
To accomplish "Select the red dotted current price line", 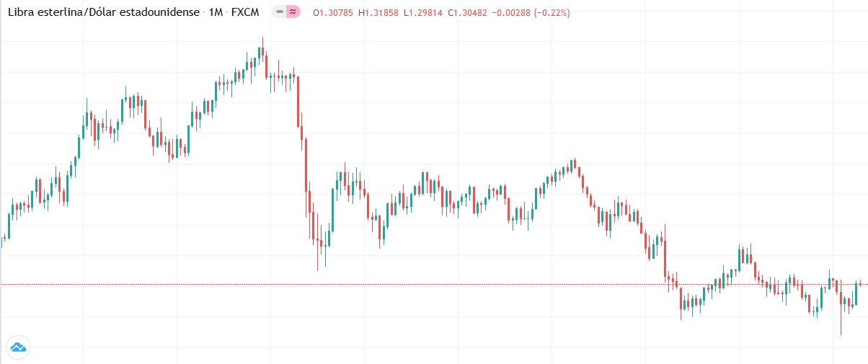I will [433, 285].
